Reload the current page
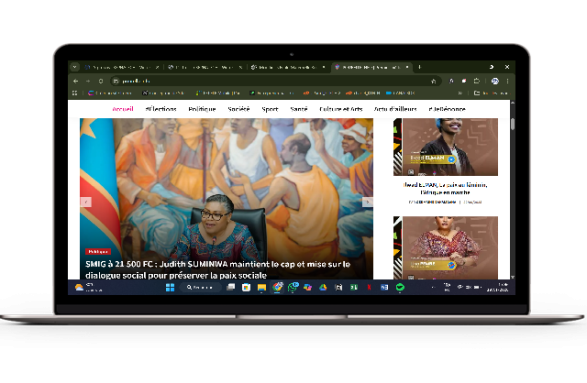This screenshot has height=383, width=587. point(101,81)
